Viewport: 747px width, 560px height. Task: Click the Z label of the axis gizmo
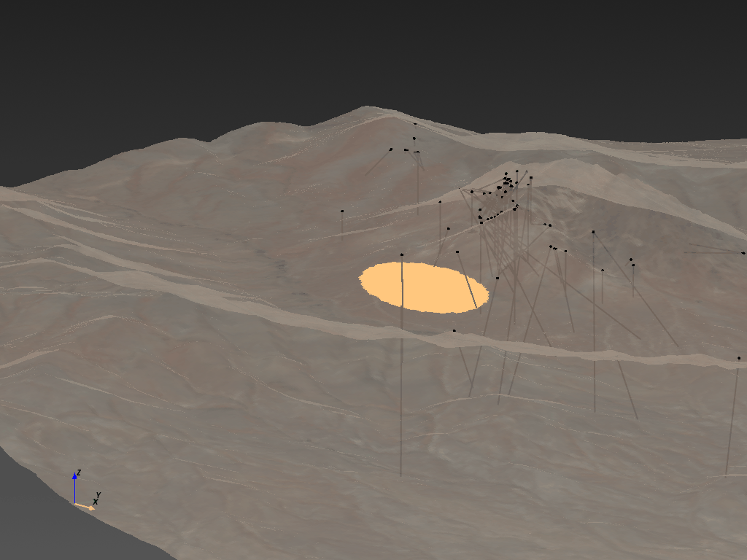coord(79,473)
